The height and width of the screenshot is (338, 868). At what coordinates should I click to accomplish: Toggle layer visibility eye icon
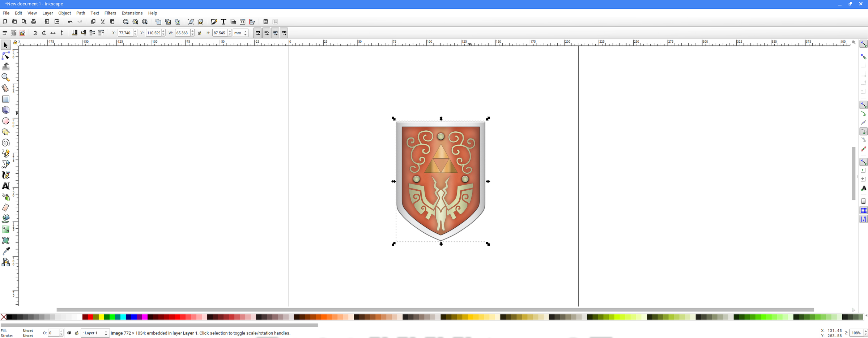pos(69,333)
